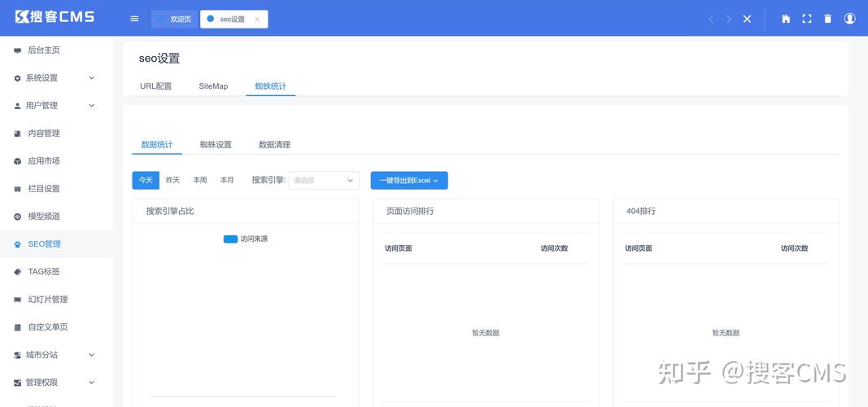Click 访问次数 header in 页面访问排行 table

click(554, 248)
